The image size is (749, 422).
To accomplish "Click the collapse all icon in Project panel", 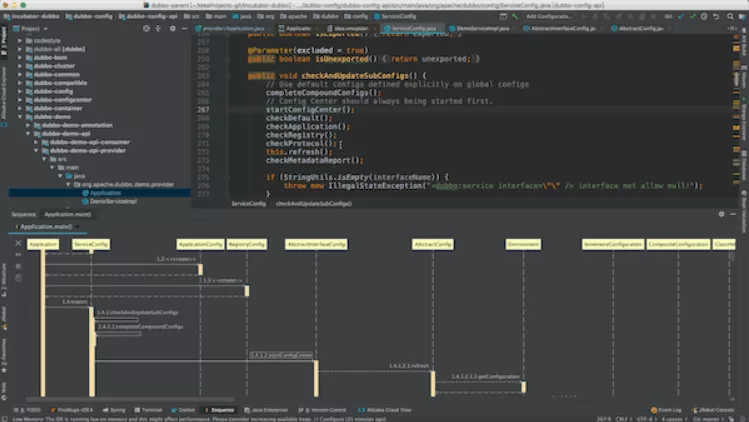I will pos(158,29).
